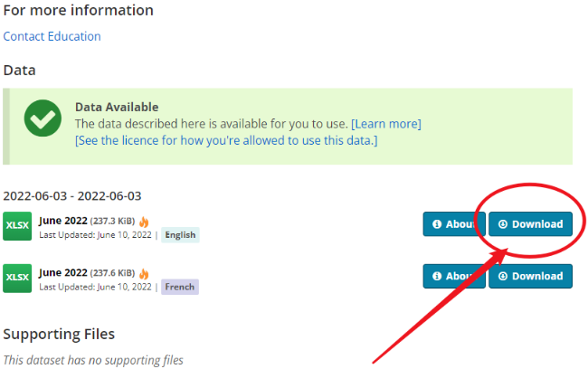Click the For more information heading
The width and height of the screenshot is (588, 369).
(78, 10)
